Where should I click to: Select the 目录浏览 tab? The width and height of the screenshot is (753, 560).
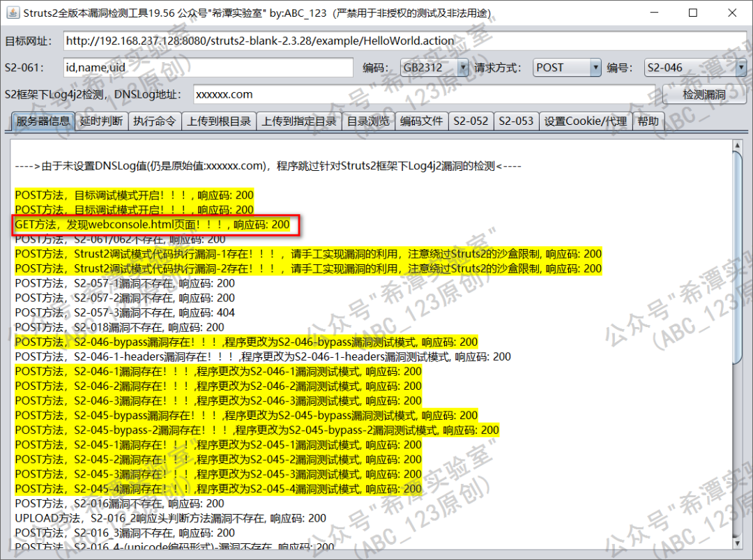(368, 121)
